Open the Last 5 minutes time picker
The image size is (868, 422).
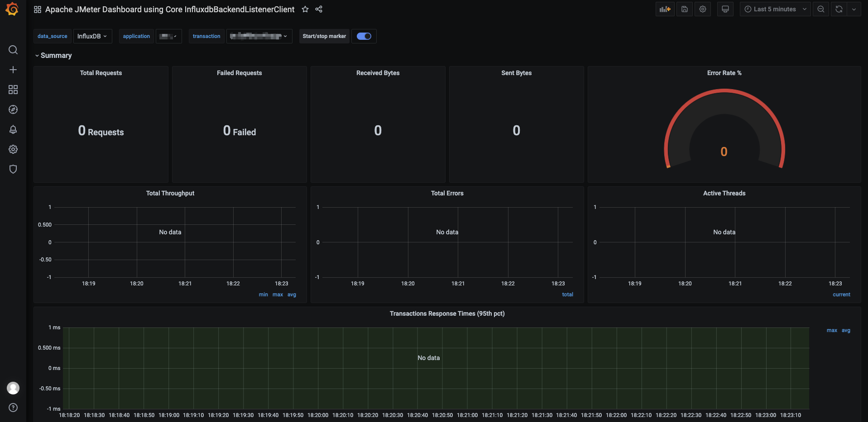click(775, 9)
